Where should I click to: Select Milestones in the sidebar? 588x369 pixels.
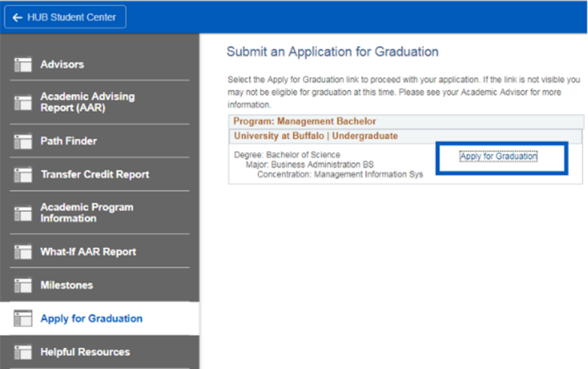66,285
